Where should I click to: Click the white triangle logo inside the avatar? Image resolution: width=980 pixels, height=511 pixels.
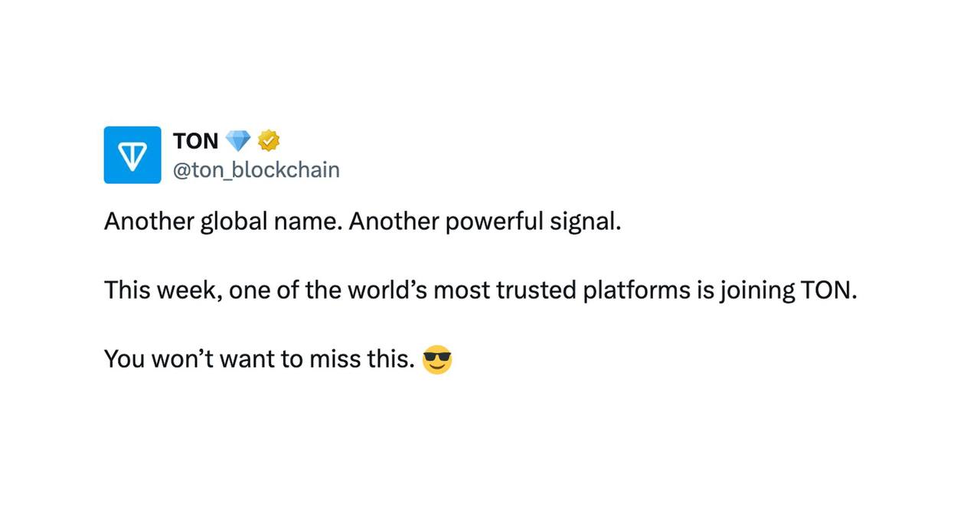132,156
